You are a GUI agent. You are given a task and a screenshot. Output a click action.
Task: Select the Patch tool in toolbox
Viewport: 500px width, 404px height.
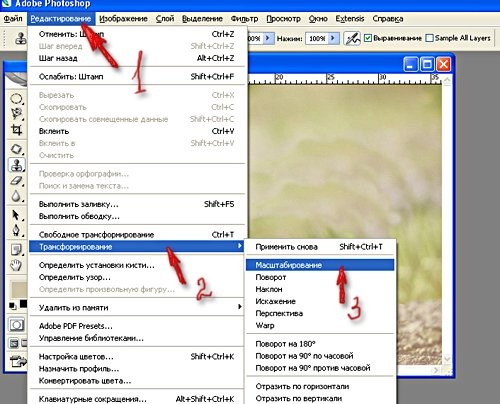(x=17, y=149)
